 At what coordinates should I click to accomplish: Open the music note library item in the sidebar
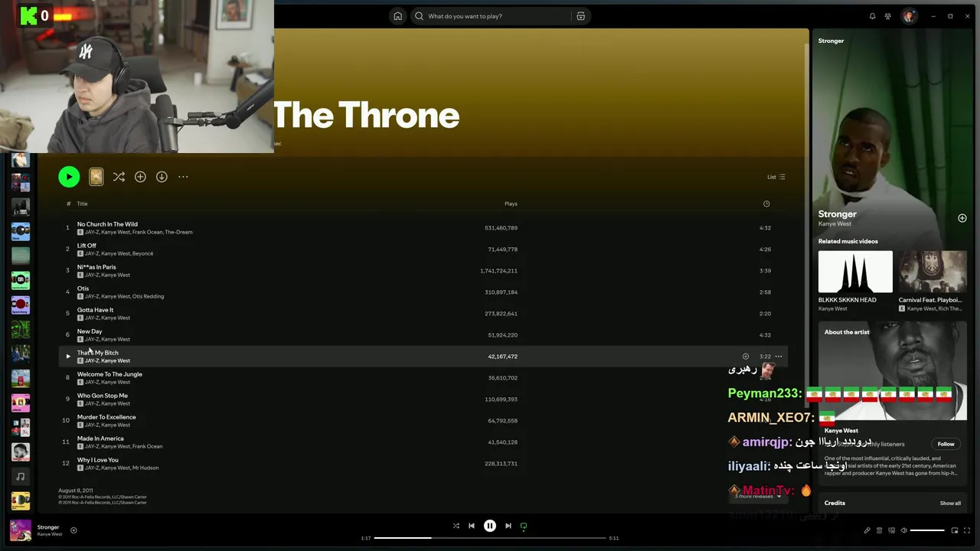pyautogui.click(x=21, y=477)
